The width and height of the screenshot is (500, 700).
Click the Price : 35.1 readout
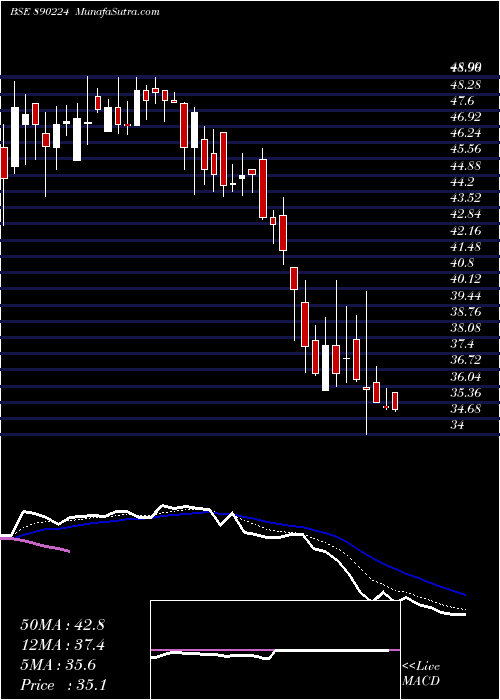click(62, 685)
